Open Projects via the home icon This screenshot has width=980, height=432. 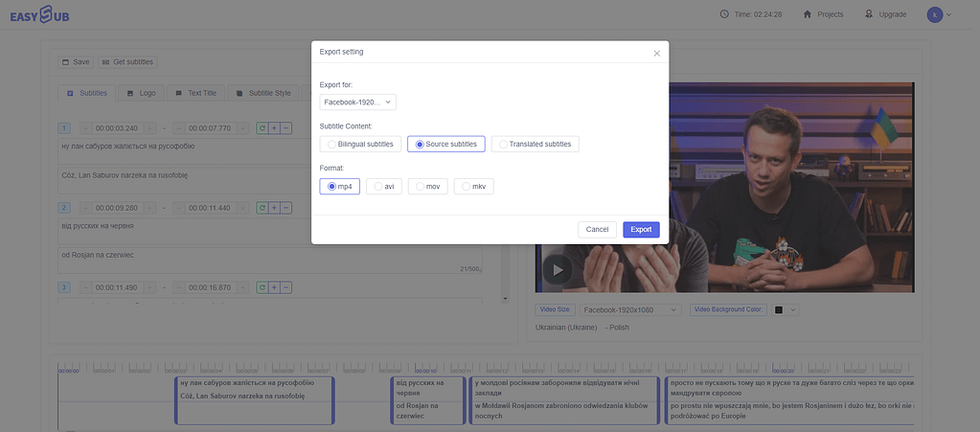(807, 14)
